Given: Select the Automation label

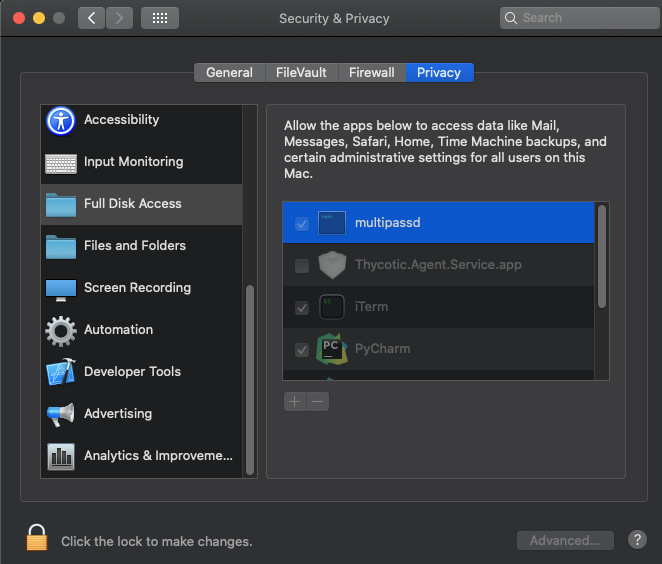Looking at the screenshot, I should click(118, 329).
